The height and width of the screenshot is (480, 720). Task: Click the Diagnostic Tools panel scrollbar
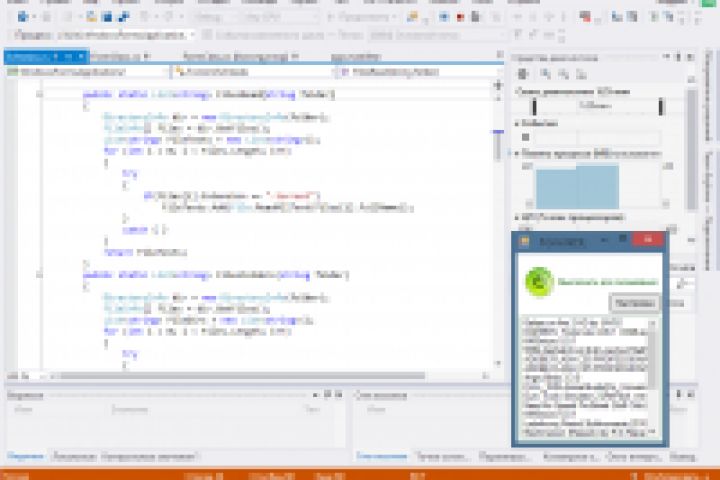(692, 149)
